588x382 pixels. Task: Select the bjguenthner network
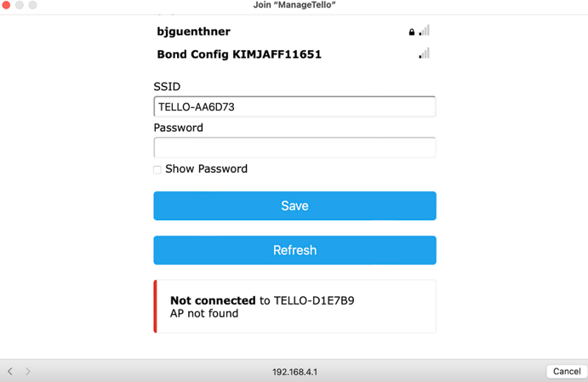point(194,31)
